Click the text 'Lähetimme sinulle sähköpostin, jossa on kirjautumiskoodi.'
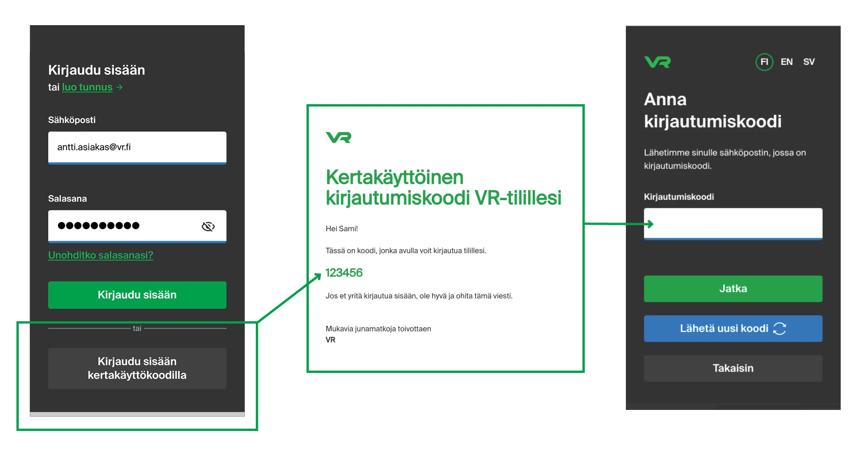868x457 pixels. pyautogui.click(x=725, y=159)
